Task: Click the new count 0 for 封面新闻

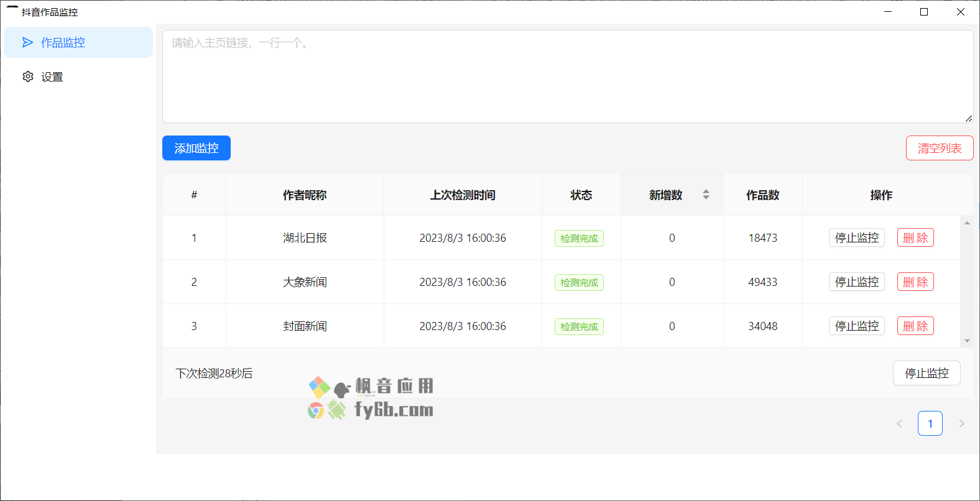Action: click(672, 326)
